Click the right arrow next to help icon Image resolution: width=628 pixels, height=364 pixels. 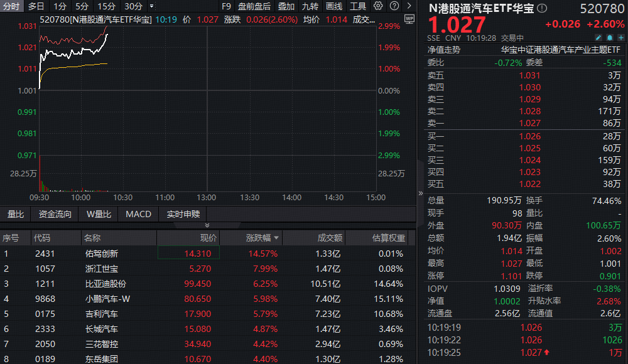point(408,6)
